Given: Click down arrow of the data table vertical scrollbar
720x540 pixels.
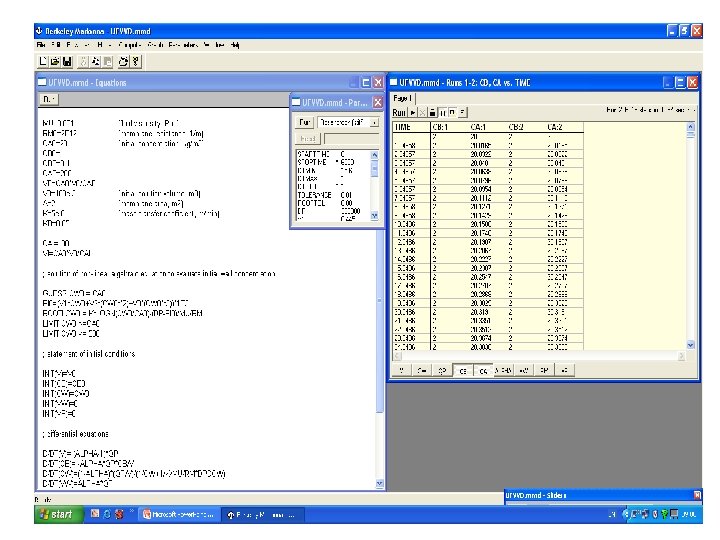Looking at the screenshot, I should click(x=691, y=344).
